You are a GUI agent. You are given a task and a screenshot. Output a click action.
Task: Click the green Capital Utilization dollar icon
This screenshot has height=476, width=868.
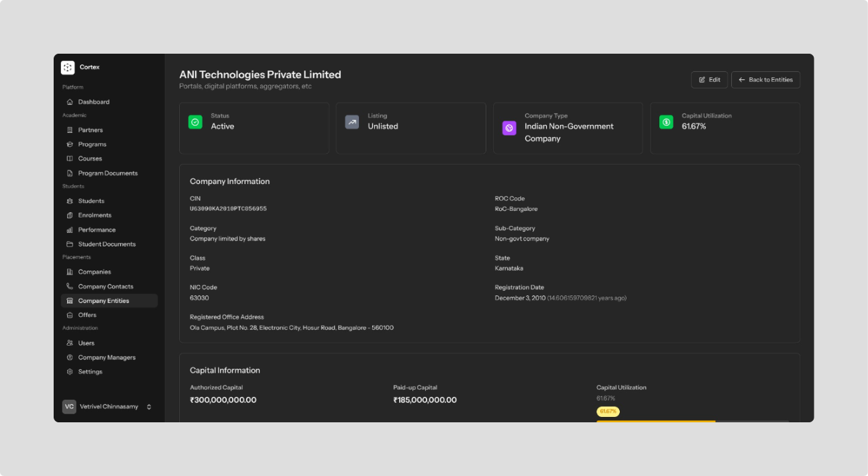click(x=666, y=122)
